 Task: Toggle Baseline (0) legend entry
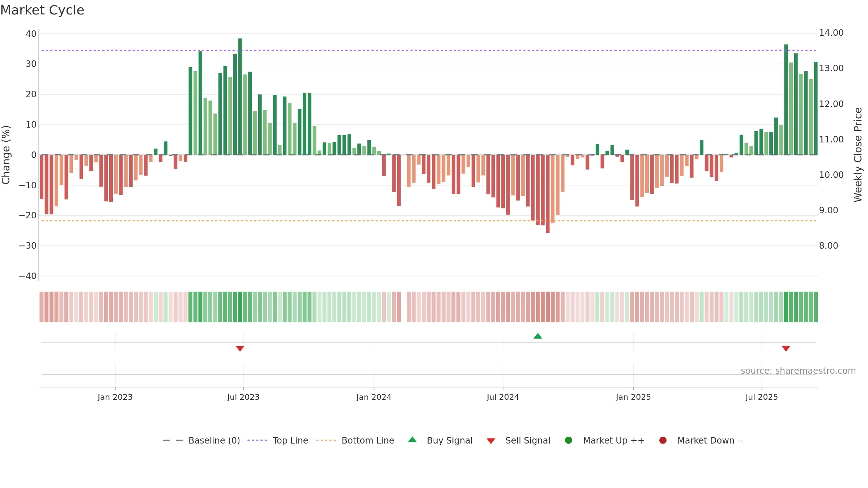201,440
